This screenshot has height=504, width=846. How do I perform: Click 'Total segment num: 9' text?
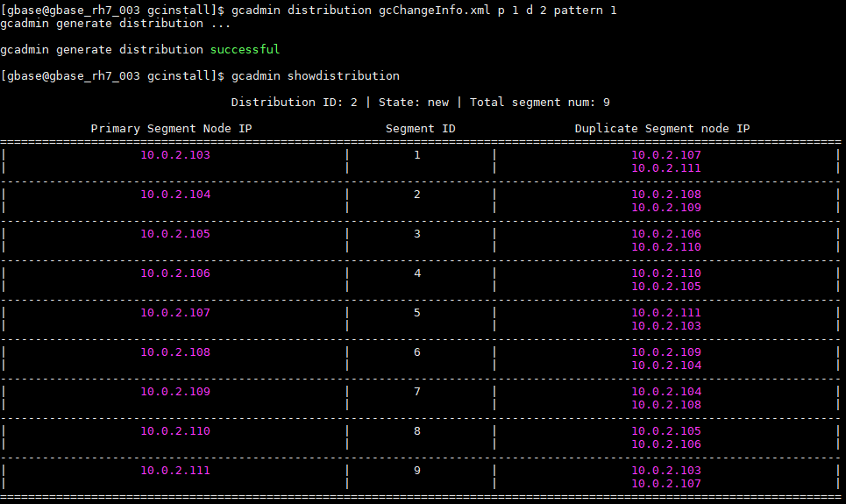click(x=540, y=103)
